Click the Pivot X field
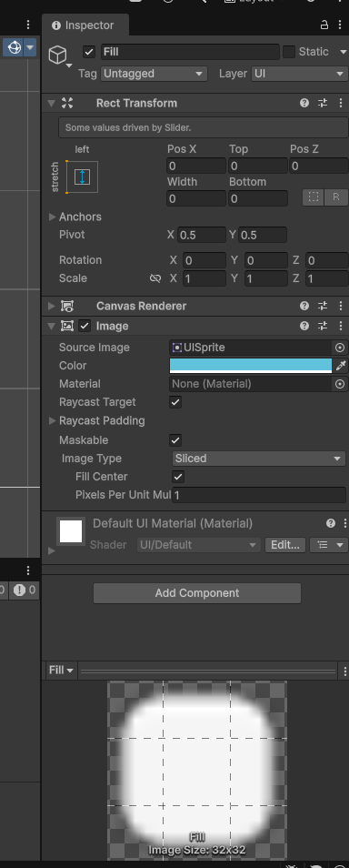Image resolution: width=349 pixels, height=868 pixels. click(202, 235)
